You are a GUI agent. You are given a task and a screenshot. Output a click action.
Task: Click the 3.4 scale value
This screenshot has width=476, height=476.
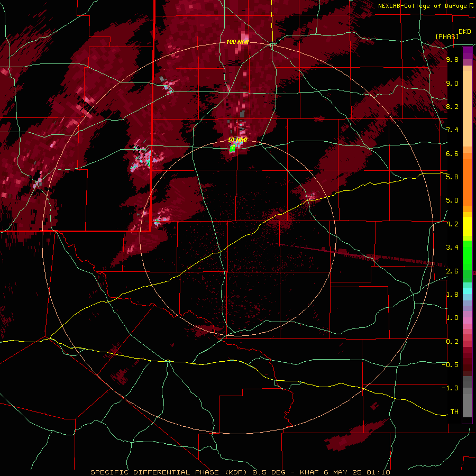452,248
